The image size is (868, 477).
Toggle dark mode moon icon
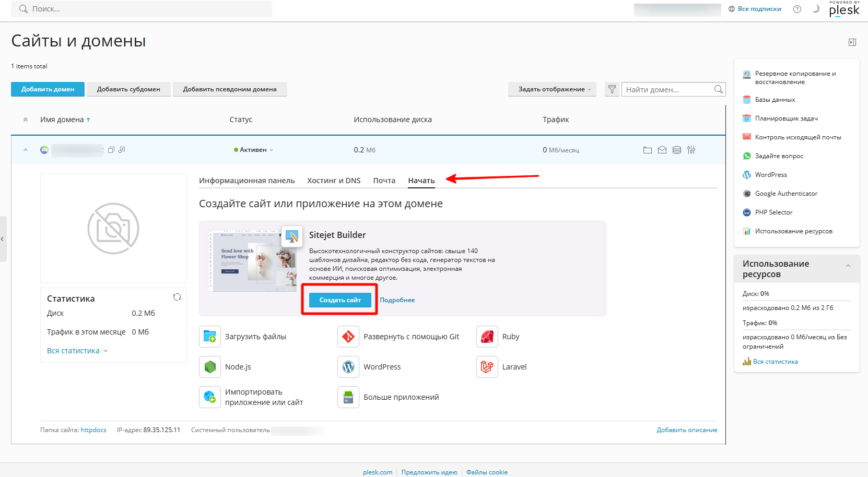(816, 9)
